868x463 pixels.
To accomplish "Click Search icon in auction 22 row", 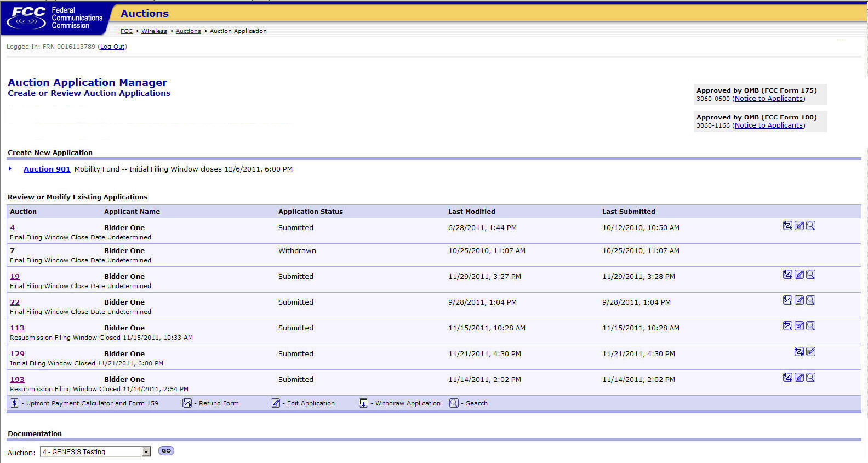I will point(811,300).
